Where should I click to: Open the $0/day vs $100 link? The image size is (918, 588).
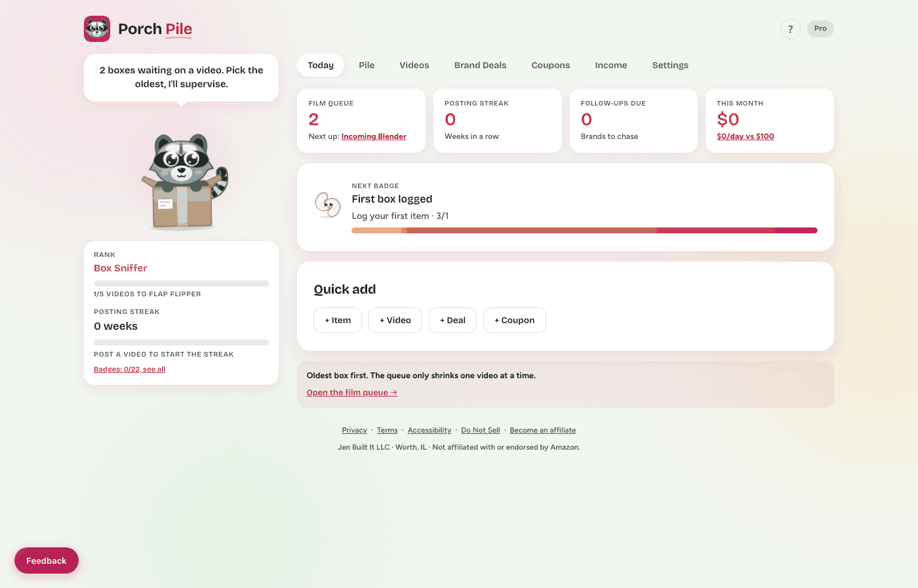746,136
